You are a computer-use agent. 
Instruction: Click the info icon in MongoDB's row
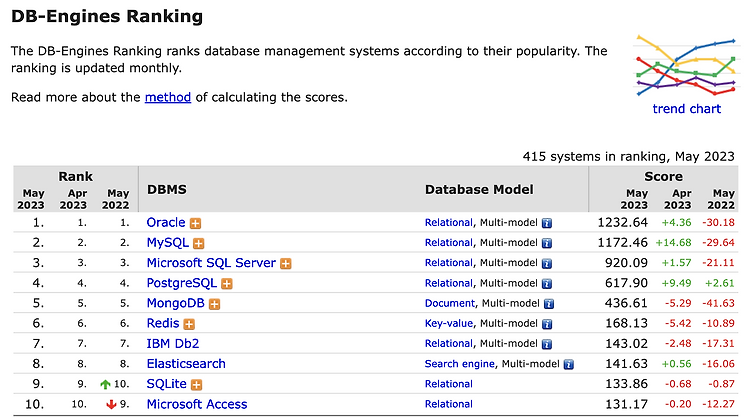point(549,304)
